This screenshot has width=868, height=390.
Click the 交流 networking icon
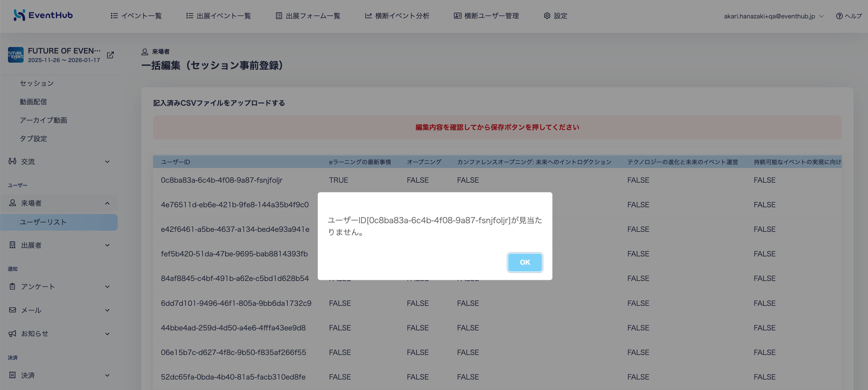click(13, 161)
